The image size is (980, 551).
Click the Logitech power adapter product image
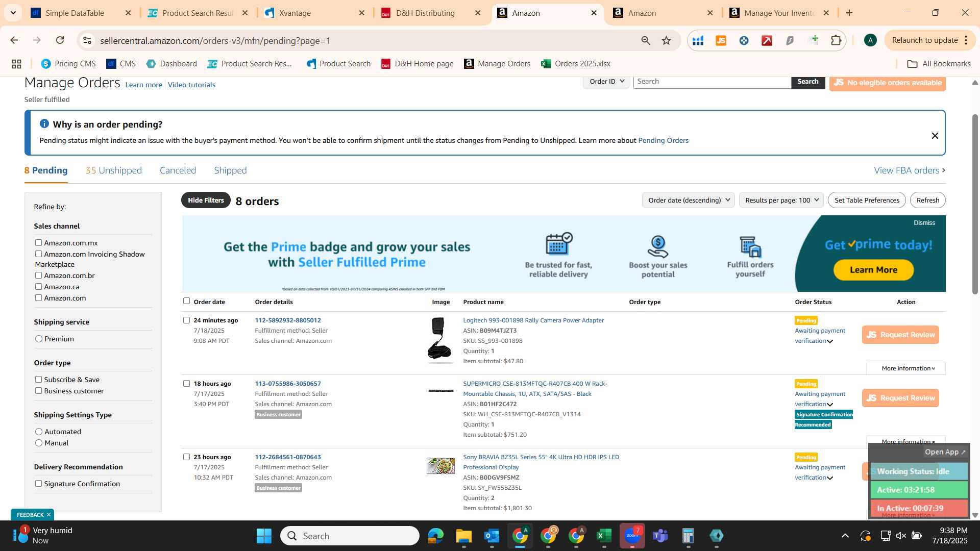coord(439,339)
